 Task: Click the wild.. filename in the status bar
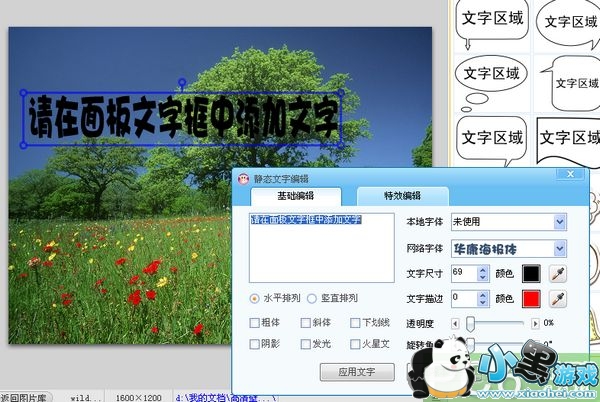pyautogui.click(x=86, y=398)
